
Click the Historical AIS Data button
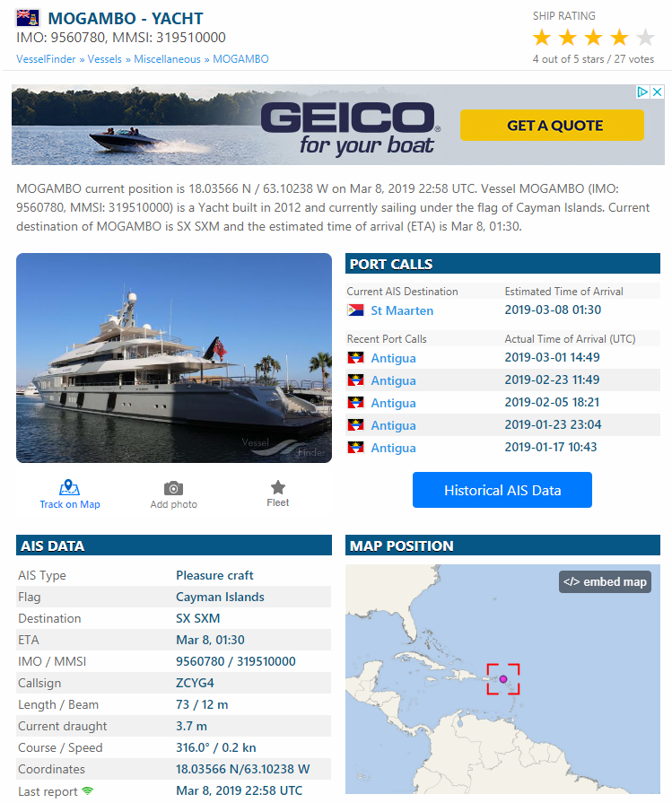502,490
